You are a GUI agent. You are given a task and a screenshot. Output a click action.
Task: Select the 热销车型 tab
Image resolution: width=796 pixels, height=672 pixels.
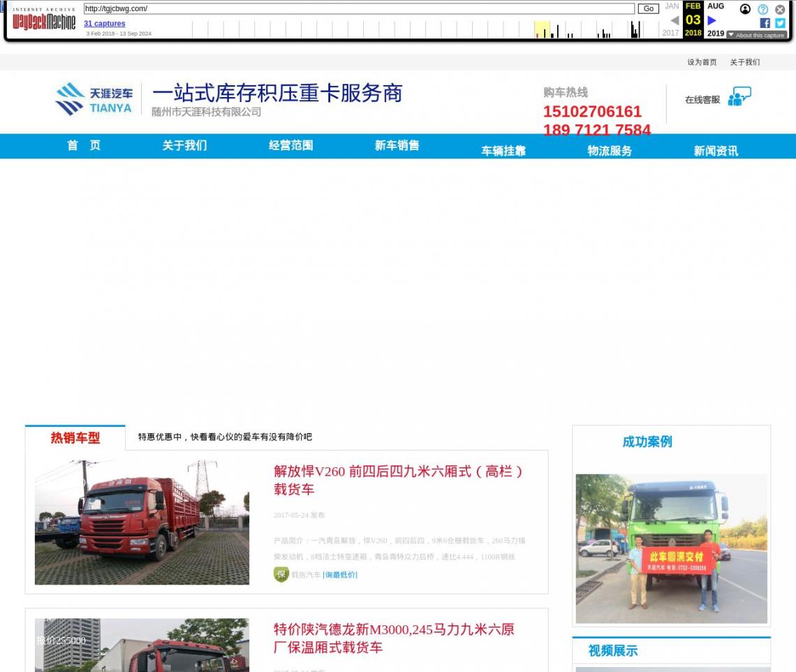75,438
